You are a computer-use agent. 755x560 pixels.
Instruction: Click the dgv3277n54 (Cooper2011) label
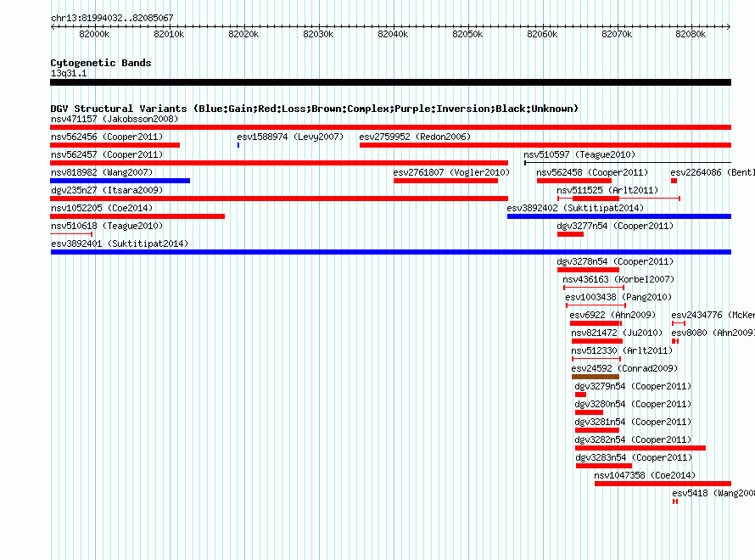(615, 226)
